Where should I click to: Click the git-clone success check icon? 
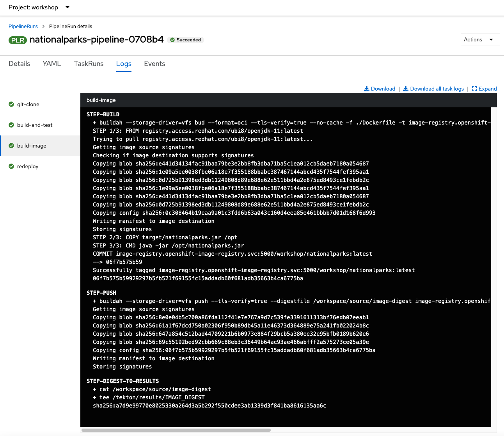[11, 104]
